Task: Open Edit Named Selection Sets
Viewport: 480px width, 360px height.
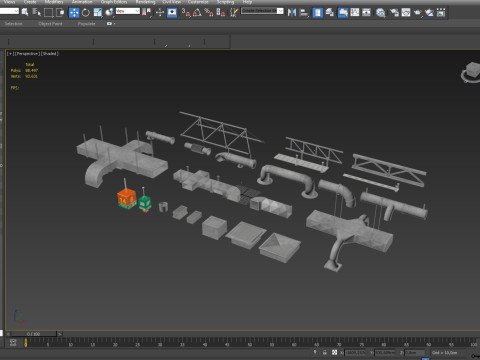Action: (234, 12)
